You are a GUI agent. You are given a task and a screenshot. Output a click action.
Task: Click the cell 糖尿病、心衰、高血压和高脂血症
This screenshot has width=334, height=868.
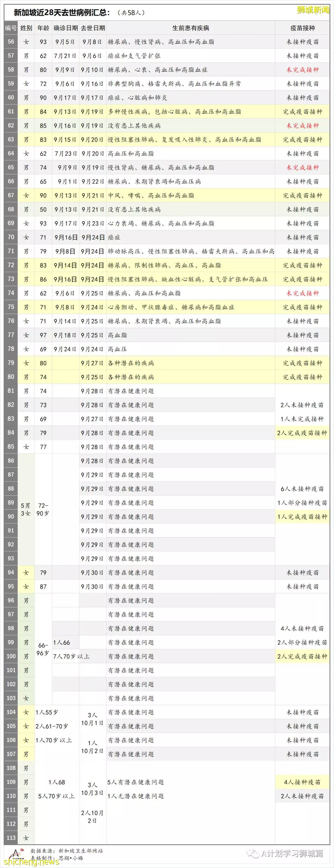[157, 70]
